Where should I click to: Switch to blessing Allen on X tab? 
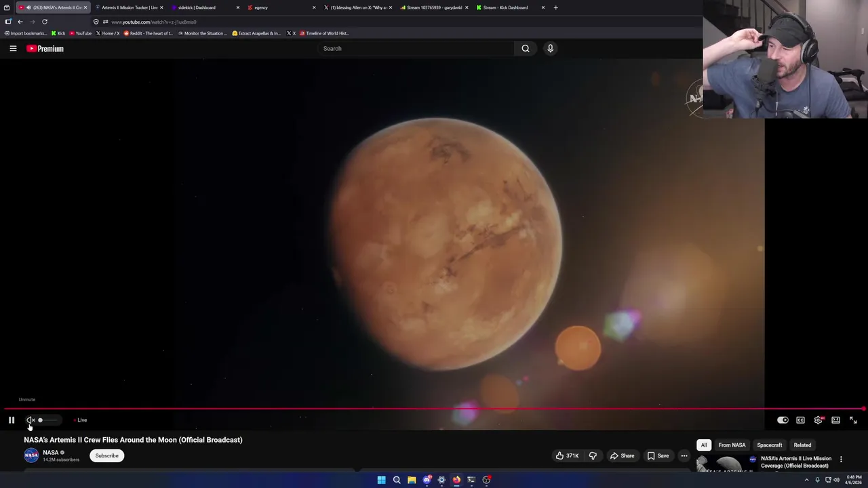(357, 7)
